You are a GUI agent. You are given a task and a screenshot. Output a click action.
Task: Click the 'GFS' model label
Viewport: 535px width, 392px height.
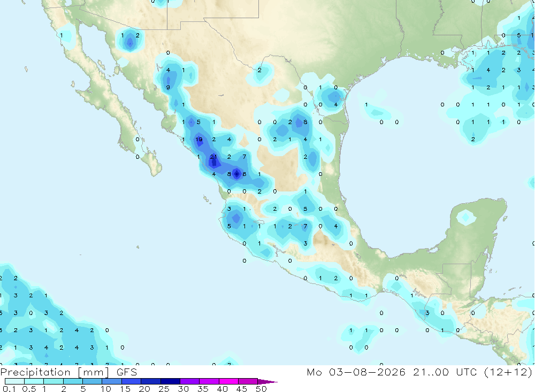(127, 372)
